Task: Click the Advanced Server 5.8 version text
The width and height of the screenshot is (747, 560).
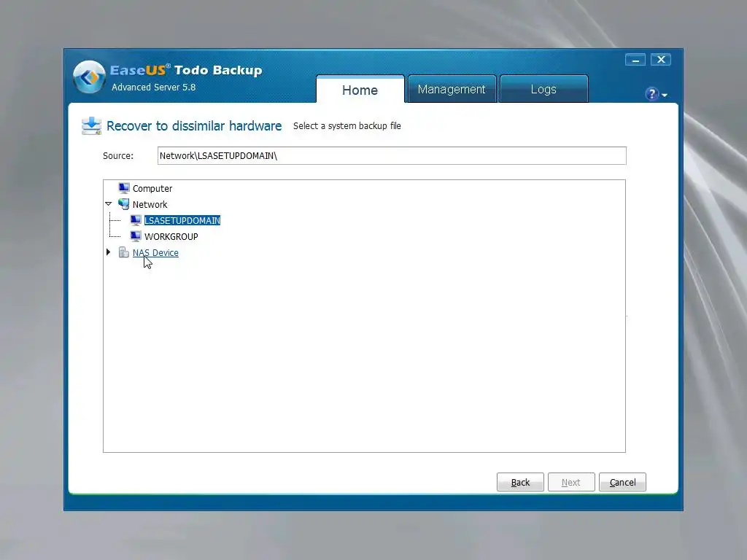Action: tap(153, 87)
